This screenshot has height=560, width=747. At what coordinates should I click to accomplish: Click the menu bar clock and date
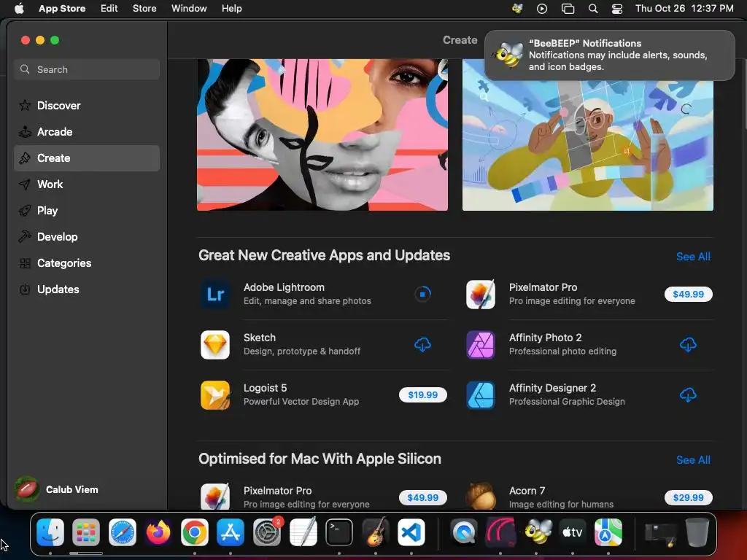pos(684,9)
